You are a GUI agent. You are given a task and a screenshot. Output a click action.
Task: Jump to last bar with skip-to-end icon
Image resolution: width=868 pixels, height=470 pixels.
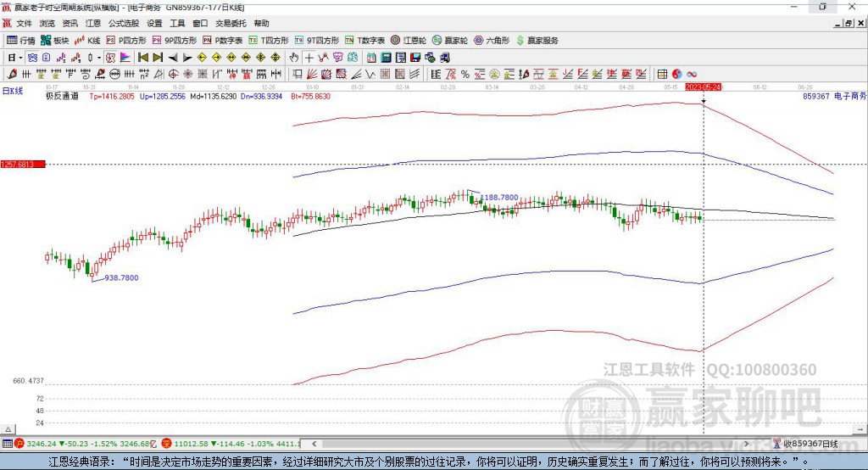tap(158, 58)
